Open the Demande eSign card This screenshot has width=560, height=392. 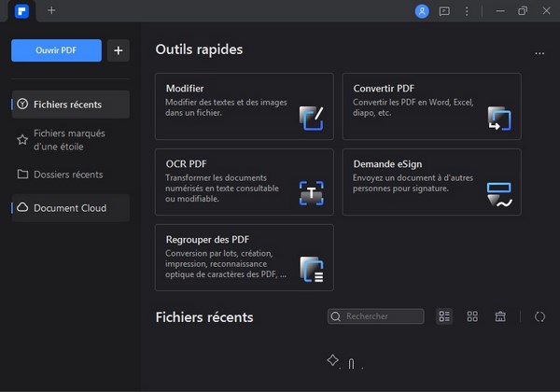click(x=431, y=181)
